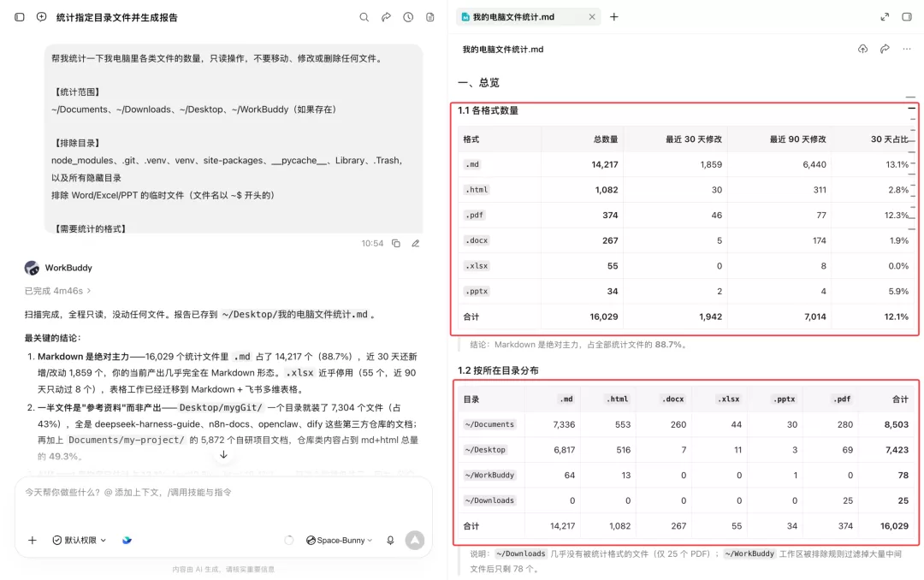This screenshot has height=580, width=924.
Task: Click the WorkBuddy avatar icon
Action: pyautogui.click(x=32, y=268)
